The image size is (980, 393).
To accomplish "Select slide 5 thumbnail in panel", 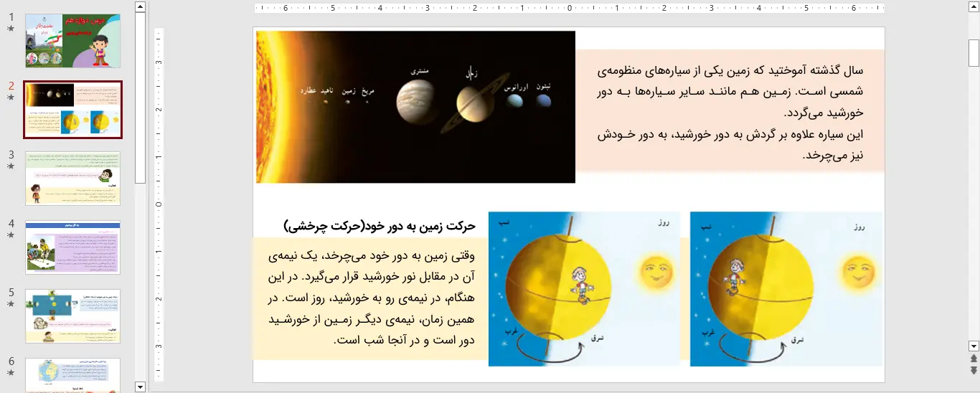I will [x=72, y=316].
